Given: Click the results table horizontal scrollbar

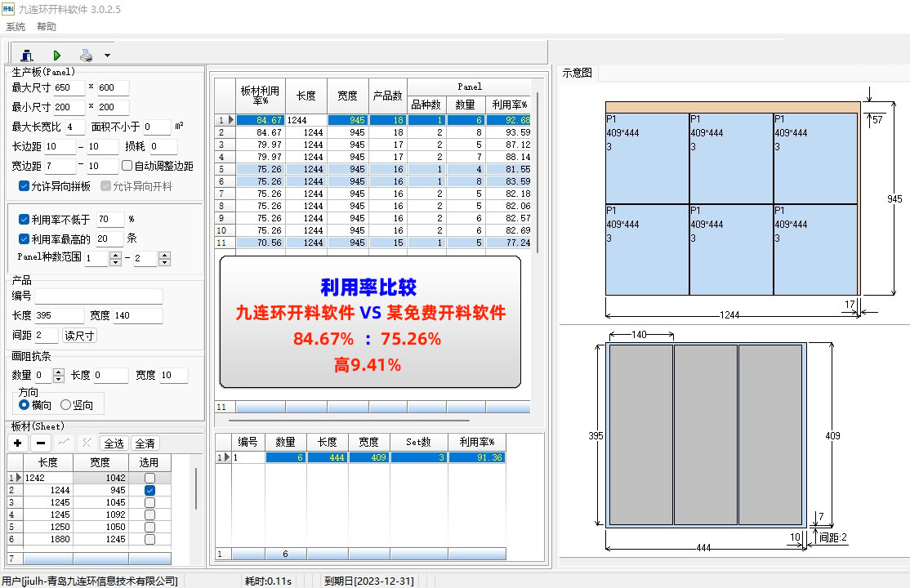Looking at the screenshot, I should 349,421.
